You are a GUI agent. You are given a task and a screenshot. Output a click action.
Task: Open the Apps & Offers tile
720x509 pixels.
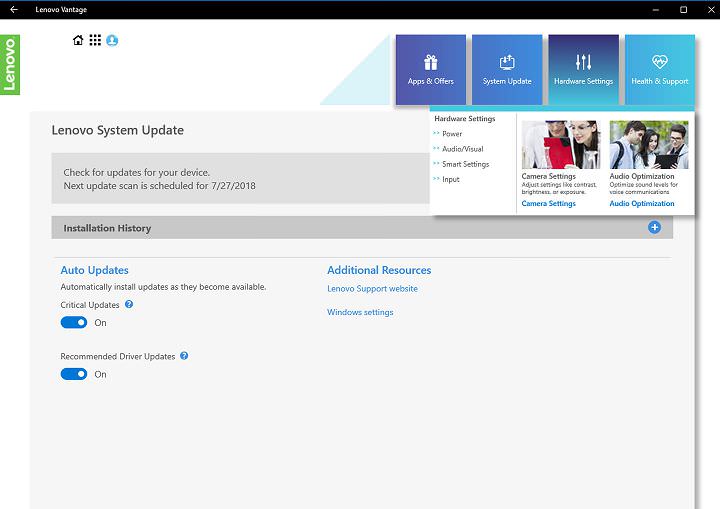tap(431, 69)
